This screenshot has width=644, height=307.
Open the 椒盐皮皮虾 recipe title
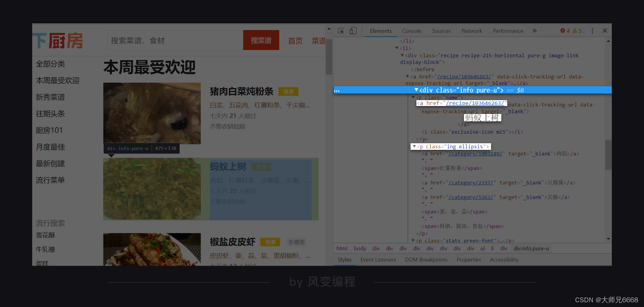pos(232,242)
